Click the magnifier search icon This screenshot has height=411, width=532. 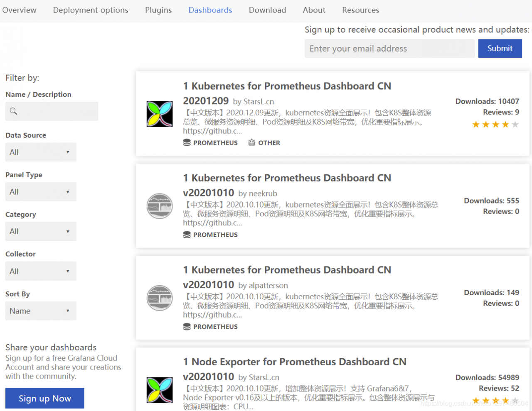click(x=13, y=111)
